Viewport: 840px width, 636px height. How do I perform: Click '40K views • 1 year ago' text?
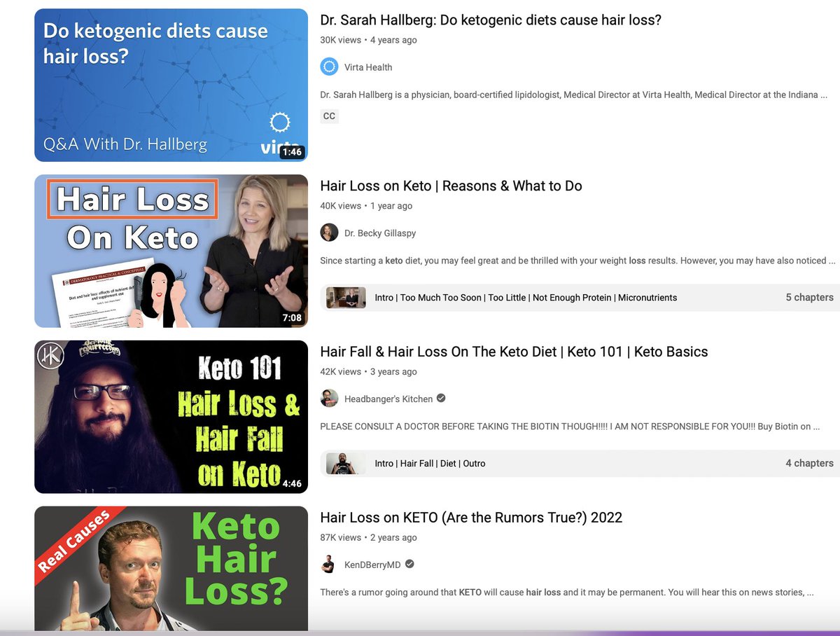[366, 206]
